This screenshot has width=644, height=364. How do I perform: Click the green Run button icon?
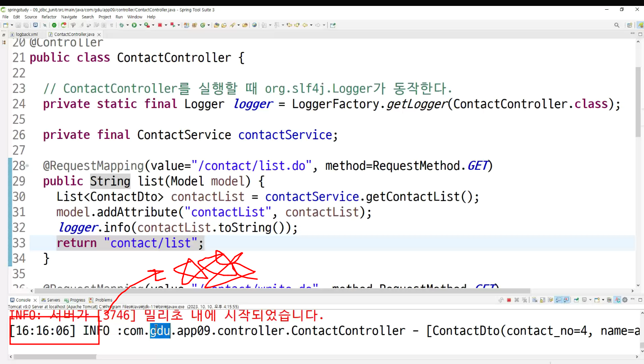134,25
